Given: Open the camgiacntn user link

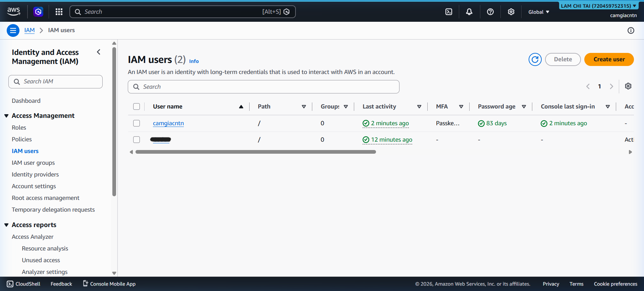Looking at the screenshot, I should click(x=168, y=123).
